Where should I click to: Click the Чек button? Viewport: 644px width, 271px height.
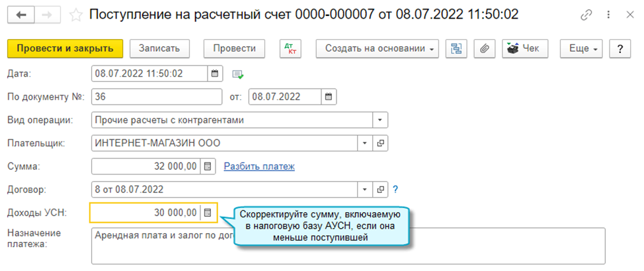click(524, 48)
